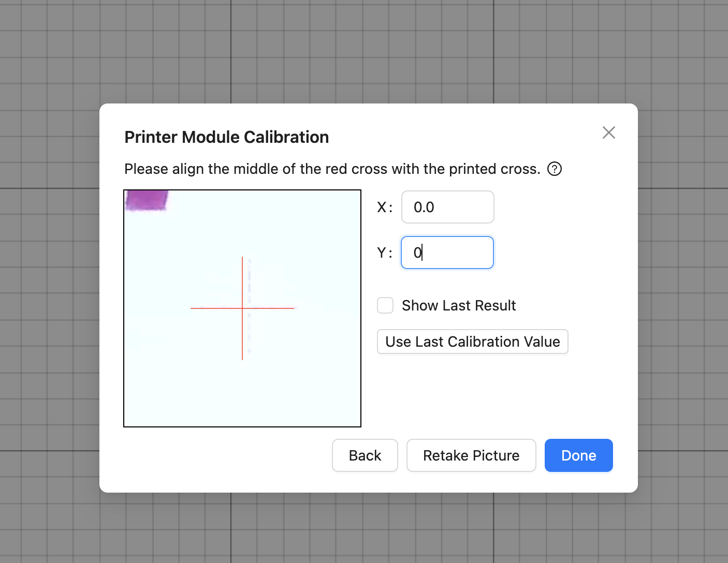Confirm calibration with the Done button
Viewport: 728px width, 563px height.
tap(579, 455)
